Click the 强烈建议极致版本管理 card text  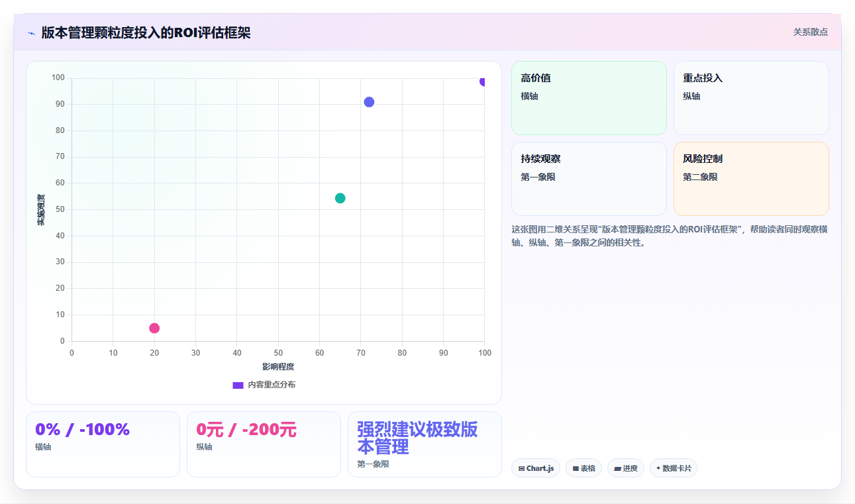[x=417, y=438]
